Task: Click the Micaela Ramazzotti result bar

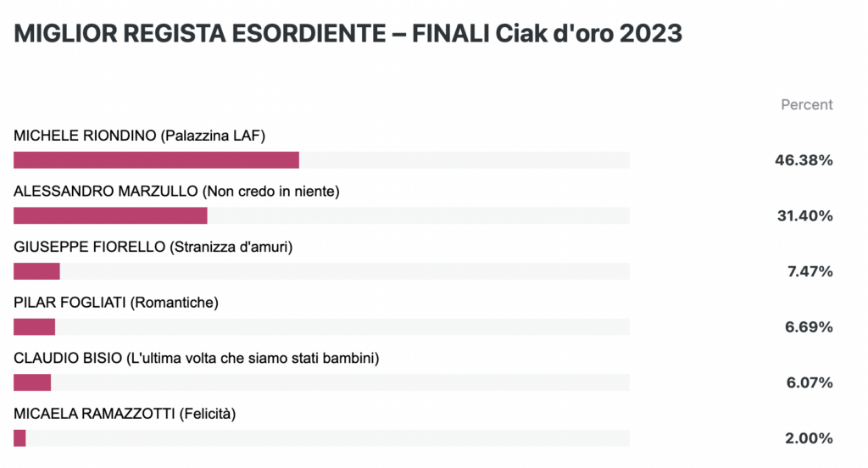Action: coord(321,438)
